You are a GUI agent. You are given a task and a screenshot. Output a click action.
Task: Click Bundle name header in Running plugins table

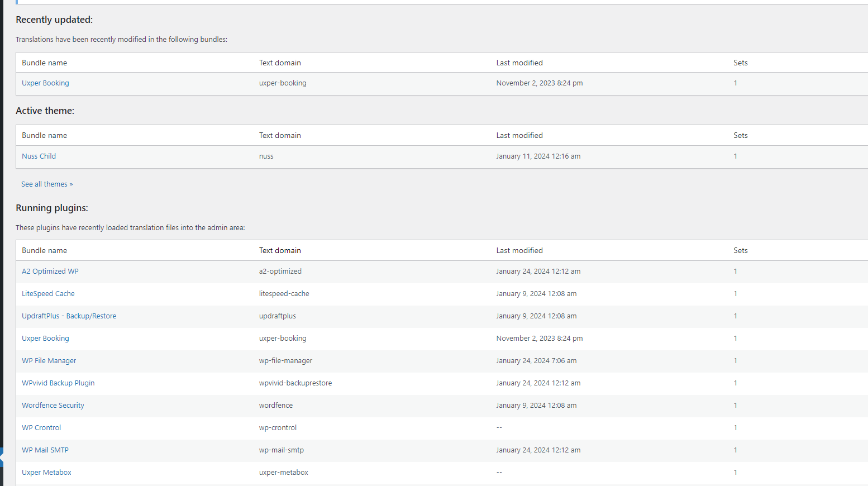45,250
